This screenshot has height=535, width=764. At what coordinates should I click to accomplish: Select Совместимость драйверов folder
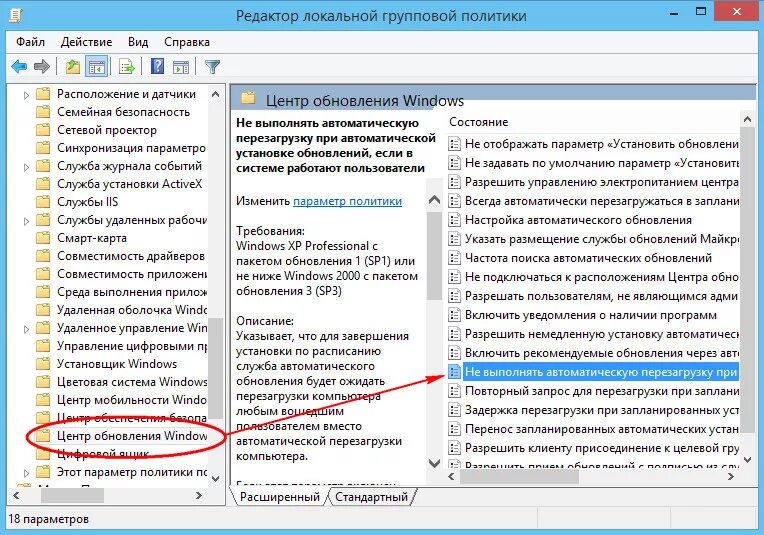[x=131, y=256]
